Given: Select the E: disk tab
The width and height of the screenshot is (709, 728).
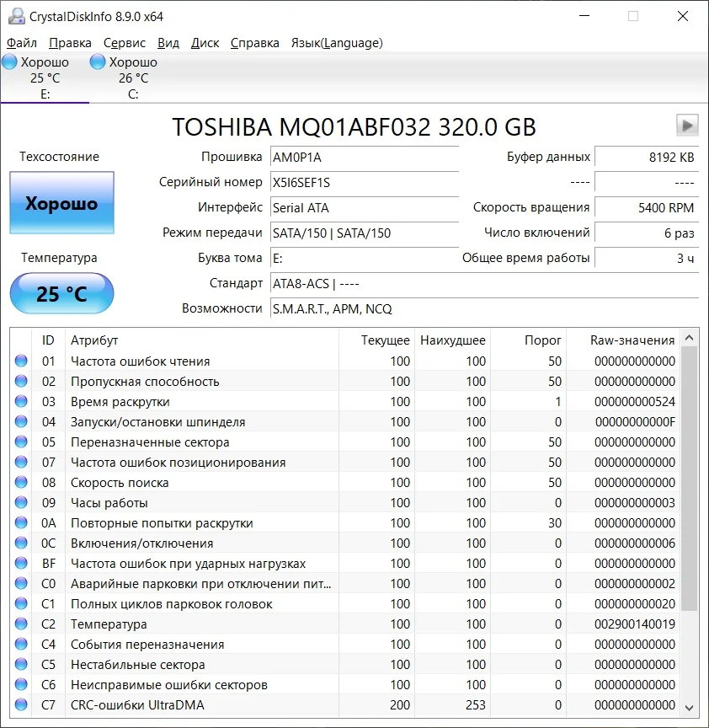Looking at the screenshot, I should tap(45, 78).
